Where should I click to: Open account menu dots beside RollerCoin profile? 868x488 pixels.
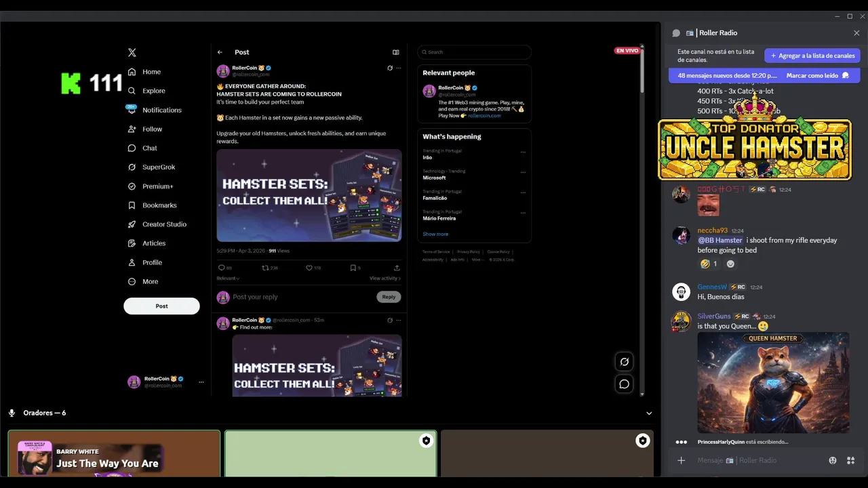201,382
